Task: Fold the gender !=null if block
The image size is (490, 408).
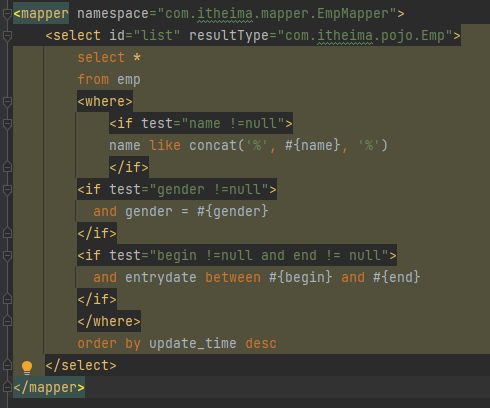Action: click(x=7, y=190)
